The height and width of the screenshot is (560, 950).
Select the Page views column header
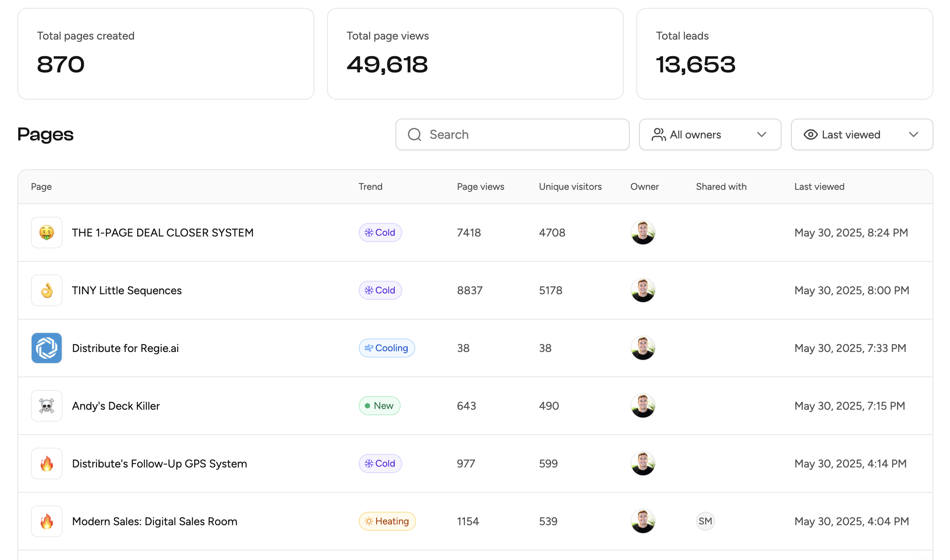click(480, 186)
